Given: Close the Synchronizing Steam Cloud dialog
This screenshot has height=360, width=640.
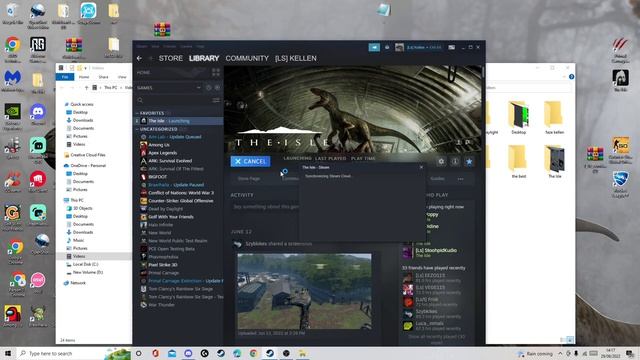Looking at the screenshot, I should point(421,167).
